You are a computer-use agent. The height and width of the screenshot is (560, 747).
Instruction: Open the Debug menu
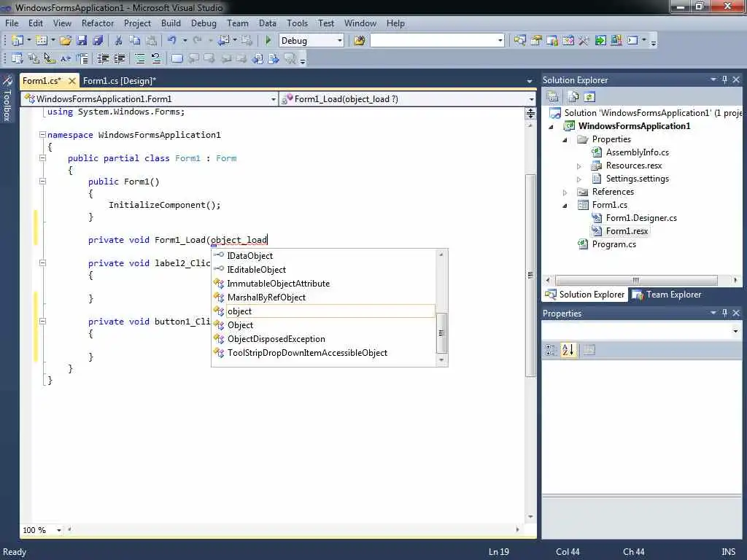pyautogui.click(x=204, y=23)
